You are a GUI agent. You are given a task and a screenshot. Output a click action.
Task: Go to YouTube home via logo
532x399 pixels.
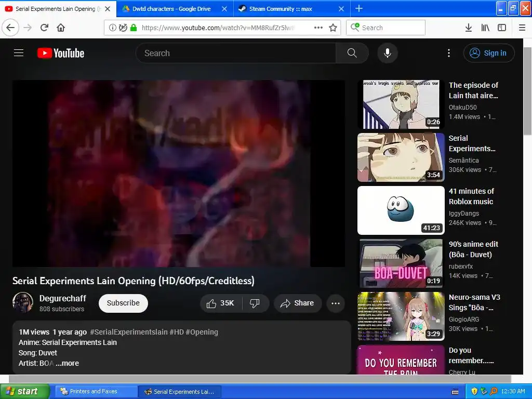[61, 53]
